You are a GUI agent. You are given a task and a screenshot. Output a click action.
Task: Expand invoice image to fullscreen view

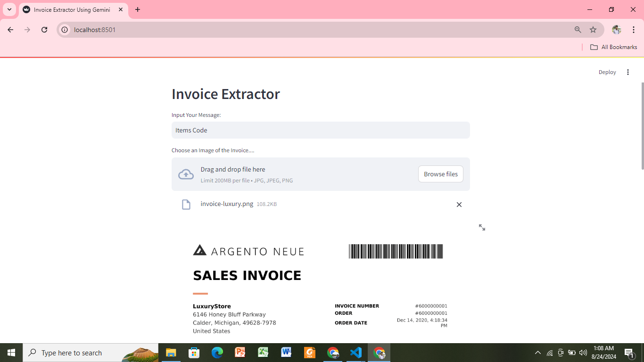[x=482, y=228]
